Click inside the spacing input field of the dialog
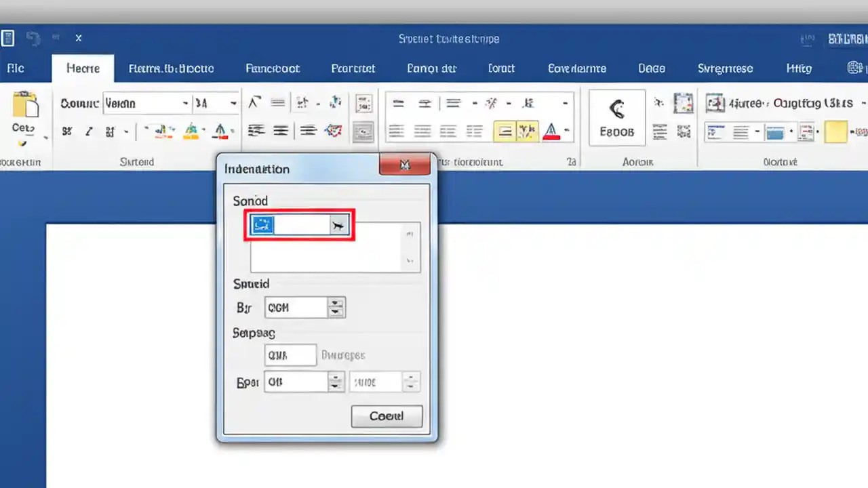Viewport: 868px width, 488px height. (290, 355)
